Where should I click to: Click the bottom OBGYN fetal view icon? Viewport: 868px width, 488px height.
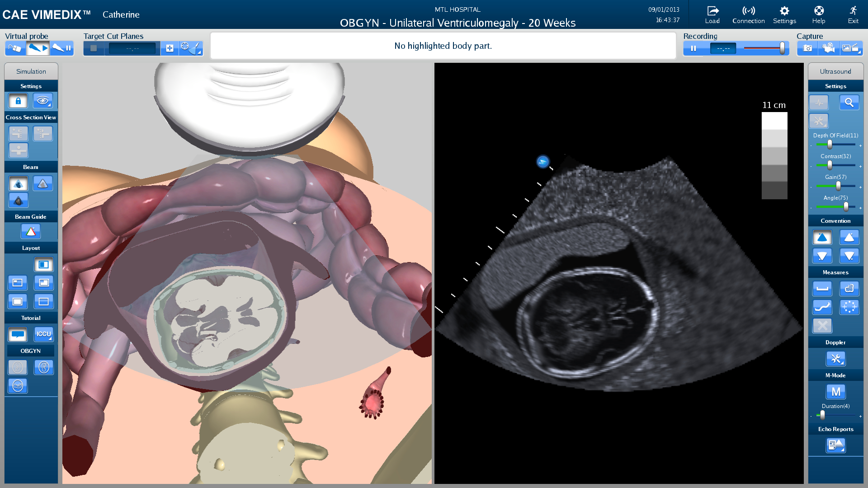(x=18, y=386)
